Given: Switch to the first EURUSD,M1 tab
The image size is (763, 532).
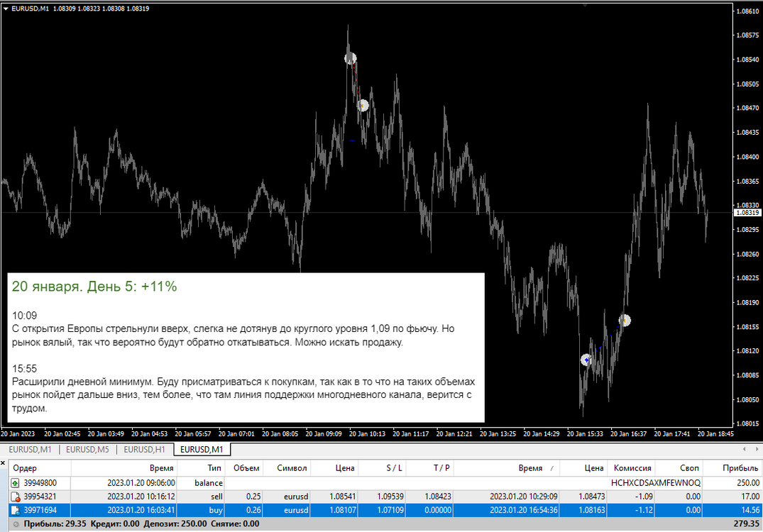Looking at the screenshot, I should click(31, 449).
